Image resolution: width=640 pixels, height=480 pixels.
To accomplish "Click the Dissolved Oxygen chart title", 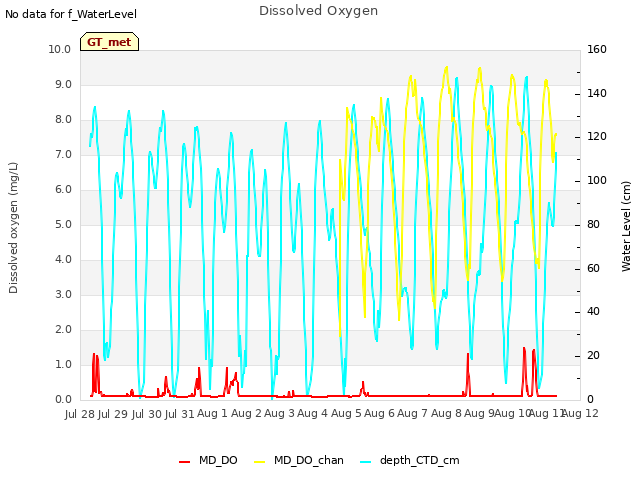I will pyautogui.click(x=318, y=11).
